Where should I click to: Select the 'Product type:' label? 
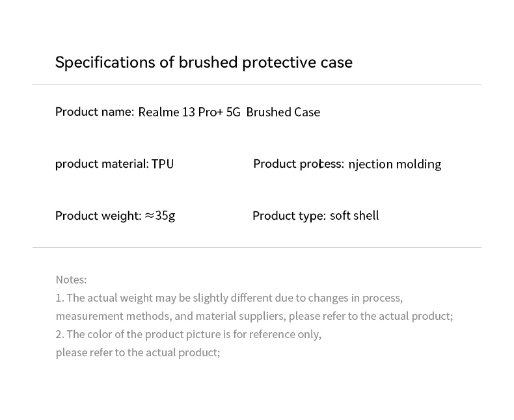click(289, 217)
